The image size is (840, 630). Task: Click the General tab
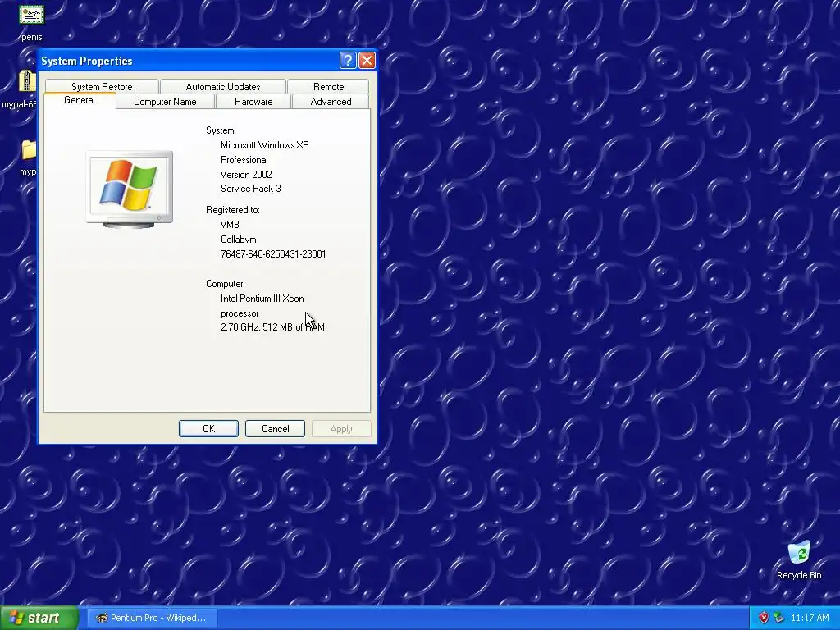[80, 100]
